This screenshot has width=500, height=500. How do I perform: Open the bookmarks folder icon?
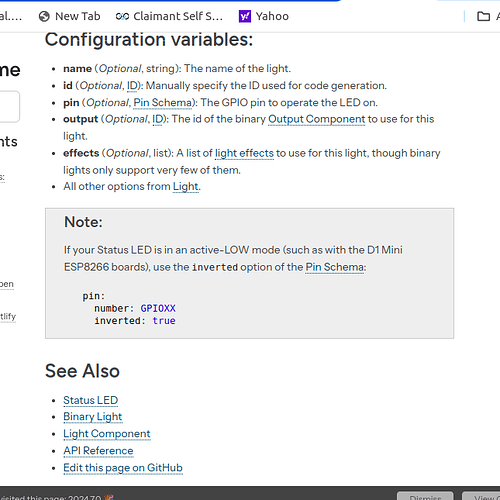click(x=483, y=16)
